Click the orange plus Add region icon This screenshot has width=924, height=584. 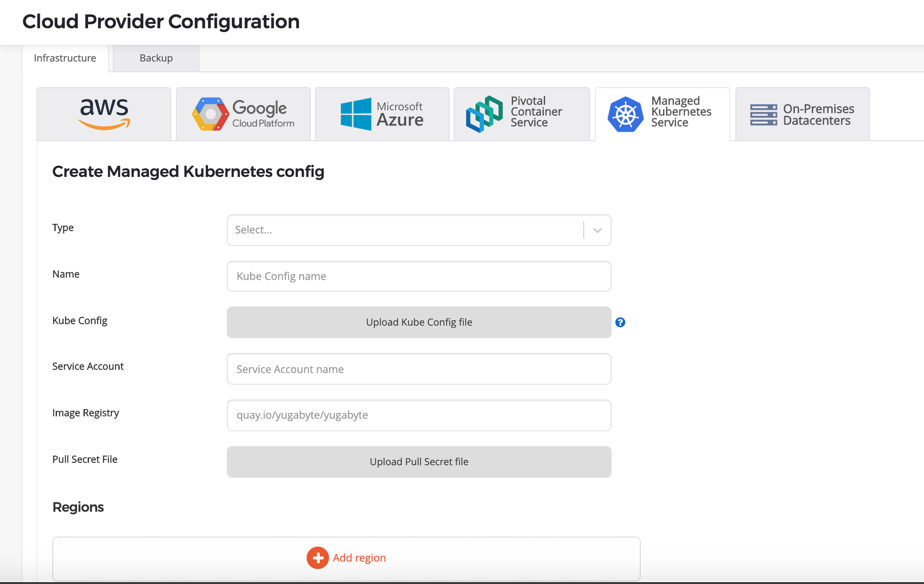point(318,558)
